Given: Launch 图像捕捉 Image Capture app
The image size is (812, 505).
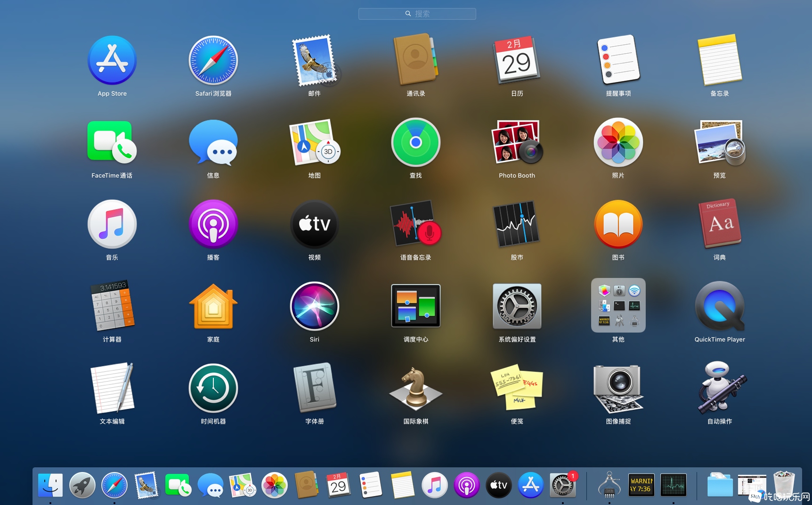Looking at the screenshot, I should [618, 389].
